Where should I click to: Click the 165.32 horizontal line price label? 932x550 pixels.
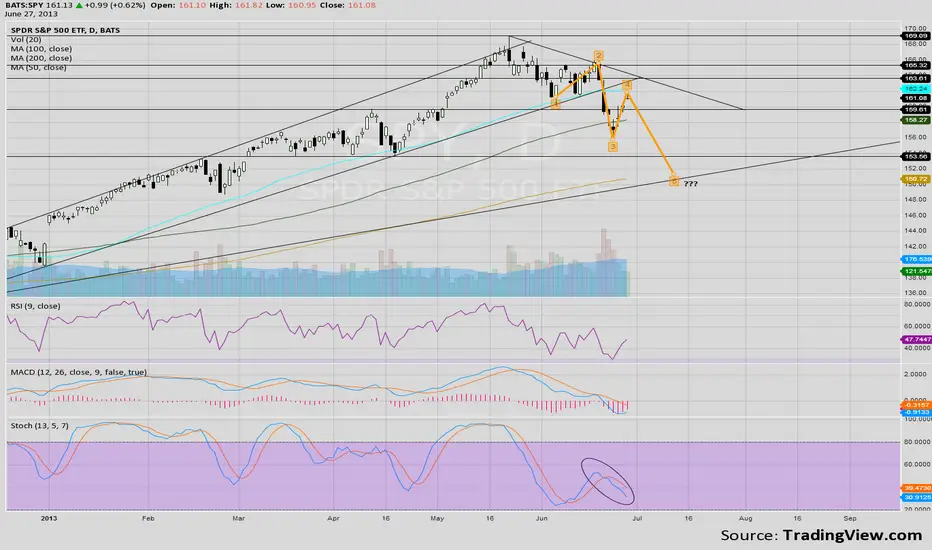916,65
